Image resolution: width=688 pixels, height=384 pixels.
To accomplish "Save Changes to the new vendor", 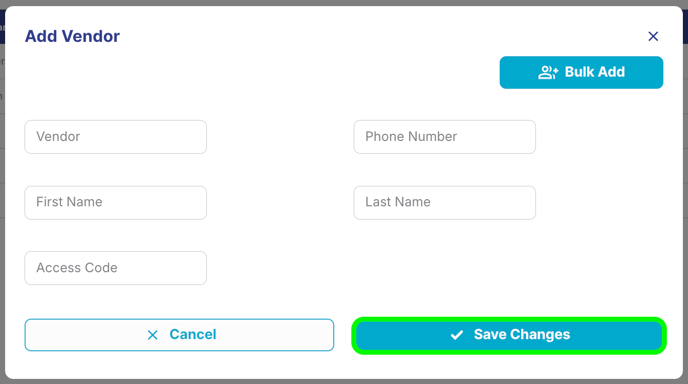I will (509, 335).
